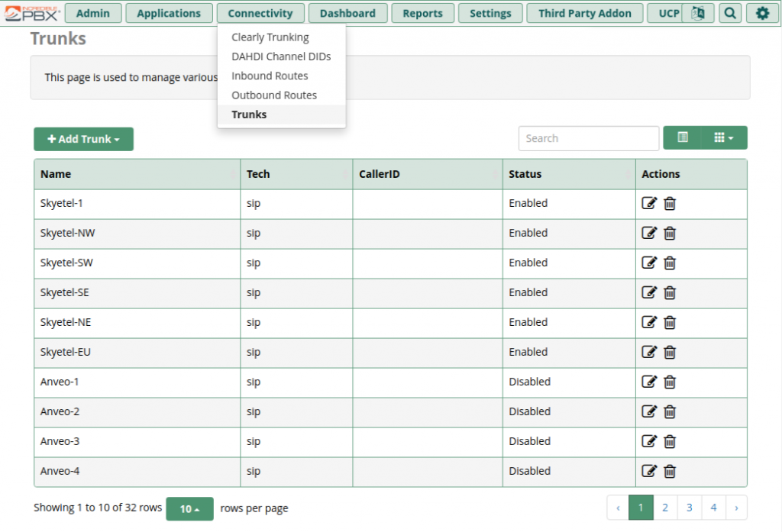Click the Enabled status of Skyetel-SE
The image size is (782, 532).
pyautogui.click(x=528, y=292)
